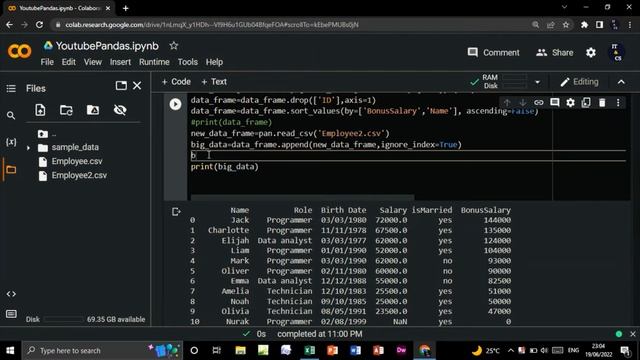Click the Windows taskbar search box
Screen dimensions: 640x360
pyautogui.click(x=102, y=351)
